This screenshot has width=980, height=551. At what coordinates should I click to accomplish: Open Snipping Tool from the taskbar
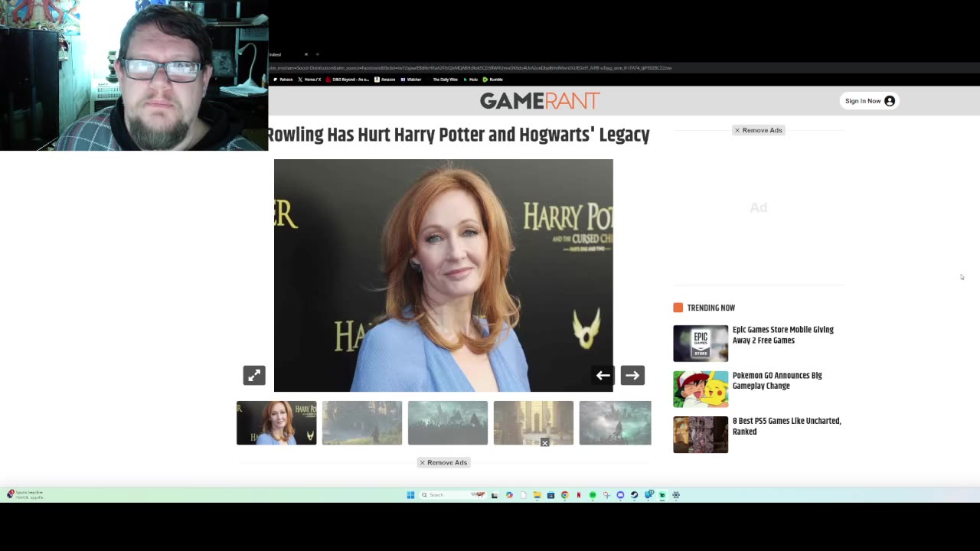point(606,495)
